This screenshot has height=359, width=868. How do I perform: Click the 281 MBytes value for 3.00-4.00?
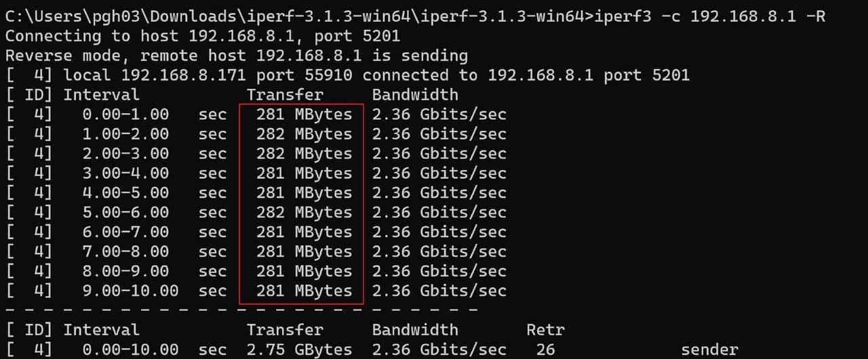point(304,173)
